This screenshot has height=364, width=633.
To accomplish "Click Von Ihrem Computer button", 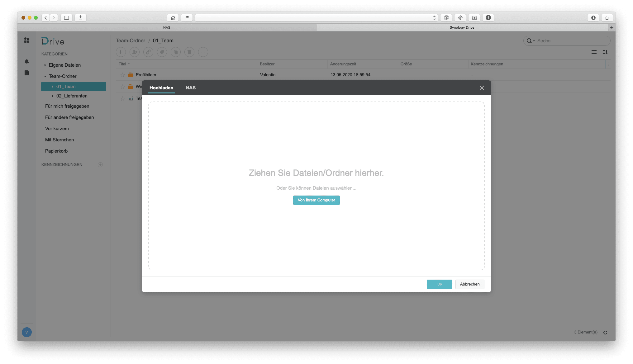I will tap(316, 200).
